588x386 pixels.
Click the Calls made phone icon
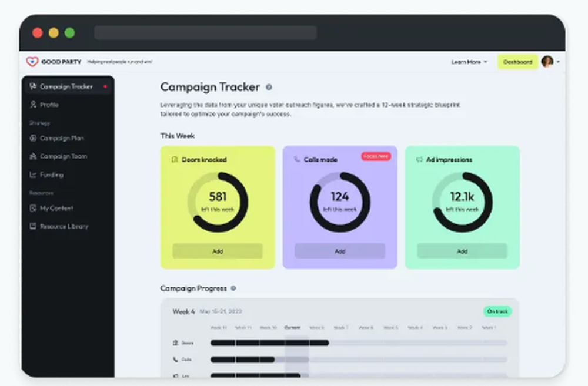[297, 159]
